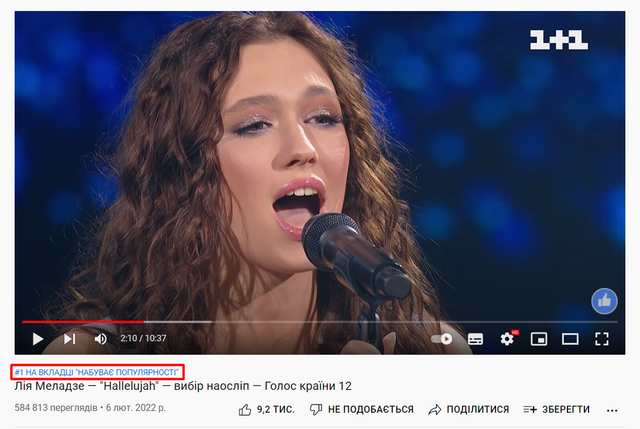The width and height of the screenshot is (640, 429).
Task: Toggle theater mode view
Action: click(570, 339)
